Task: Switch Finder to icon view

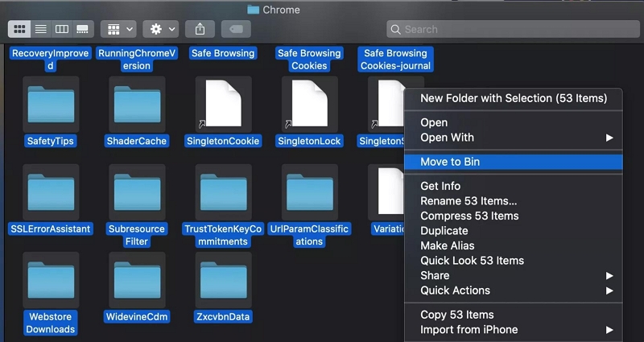Action: pyautogui.click(x=19, y=29)
